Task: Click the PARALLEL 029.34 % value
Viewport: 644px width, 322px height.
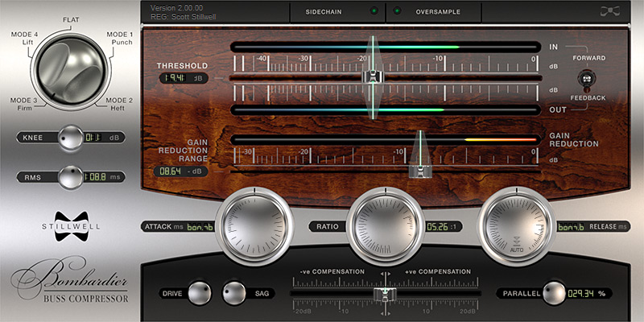Action: [586, 294]
